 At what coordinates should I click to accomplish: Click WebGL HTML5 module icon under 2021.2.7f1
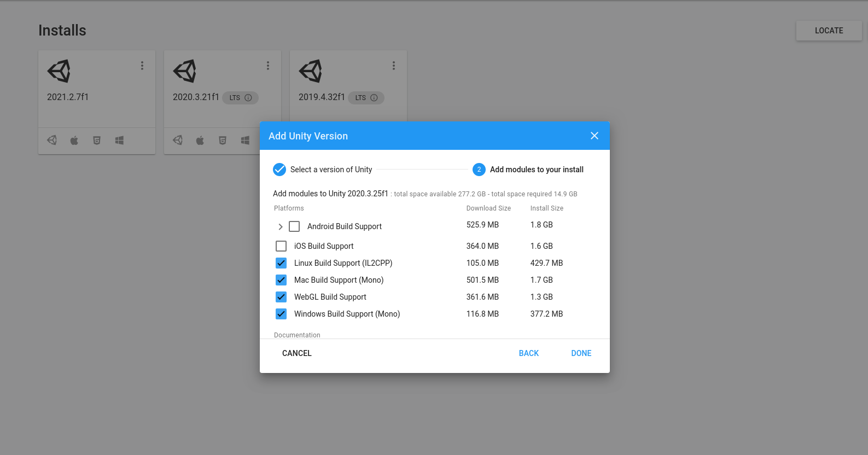click(97, 141)
